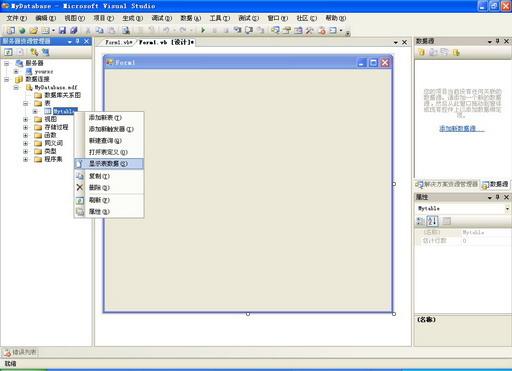This screenshot has width=512, height=371.
Task: Choose 属性 (Properties) in the context menu
Action: (x=109, y=212)
